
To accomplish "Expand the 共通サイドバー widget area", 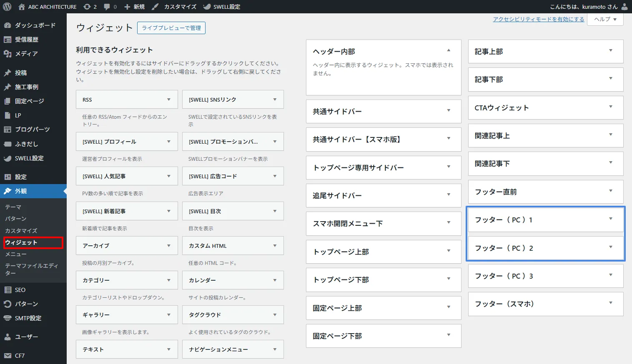I will [x=449, y=110].
